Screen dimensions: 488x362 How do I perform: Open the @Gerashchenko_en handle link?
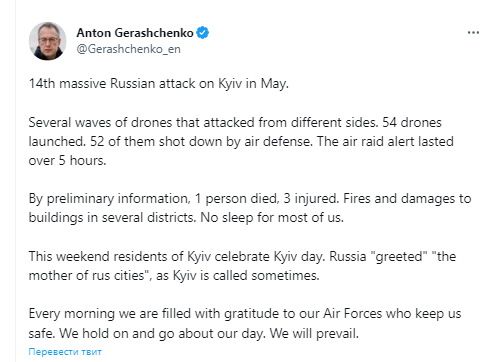pos(129,49)
